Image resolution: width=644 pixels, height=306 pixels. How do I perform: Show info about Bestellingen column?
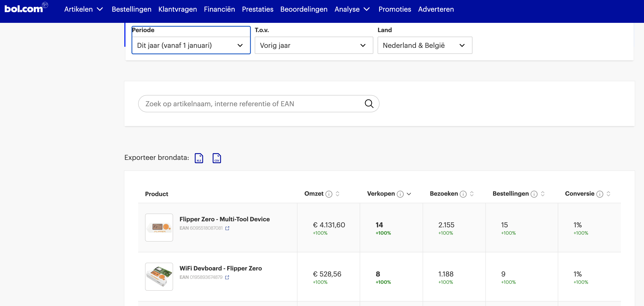click(x=534, y=194)
